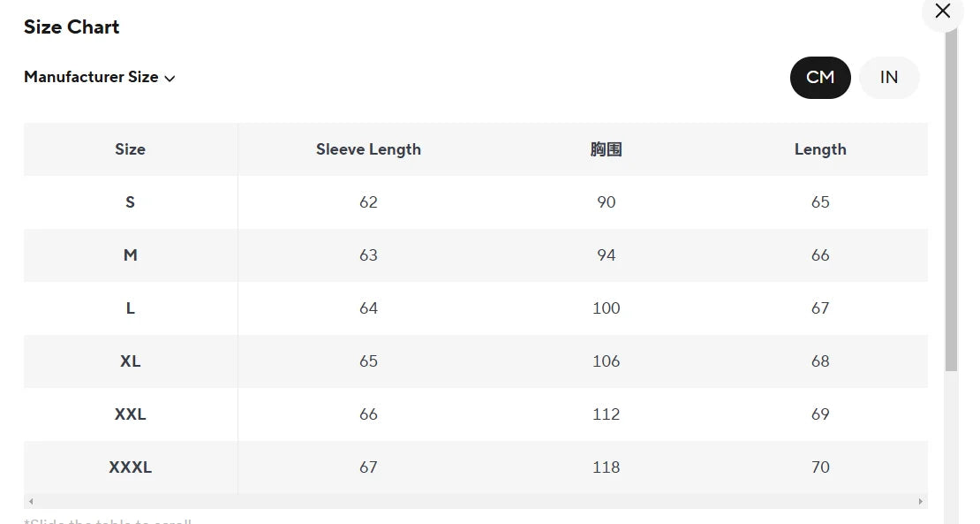The image size is (980, 524).
Task: Click the Size Chart heading
Action: [x=72, y=27]
